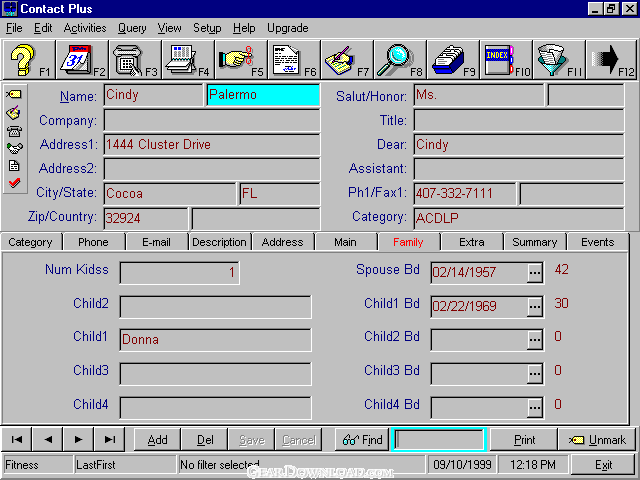Open the Edit menu
This screenshot has height=480, width=640.
[43, 28]
